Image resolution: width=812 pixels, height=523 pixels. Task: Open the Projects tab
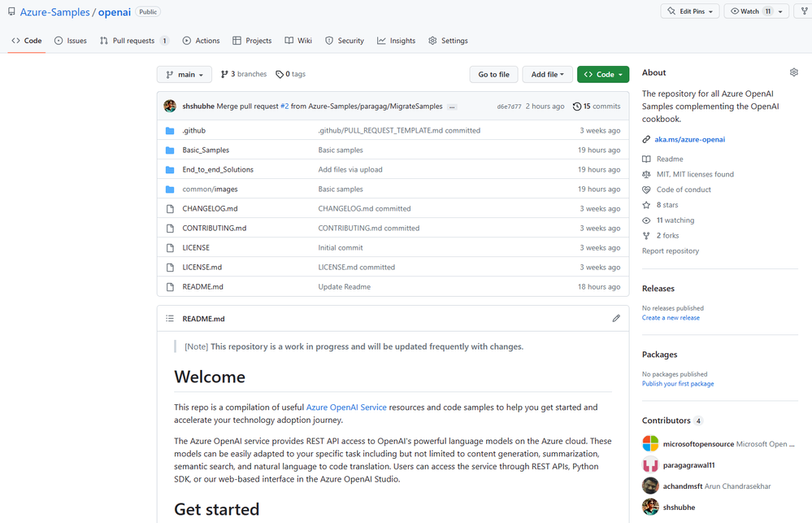coord(252,41)
